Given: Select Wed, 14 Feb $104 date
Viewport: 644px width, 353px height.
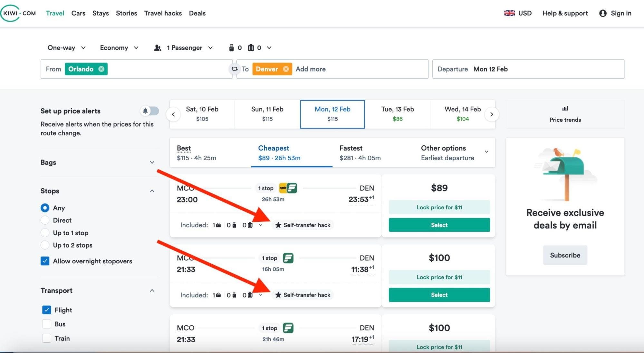Looking at the screenshot, I should (x=463, y=114).
